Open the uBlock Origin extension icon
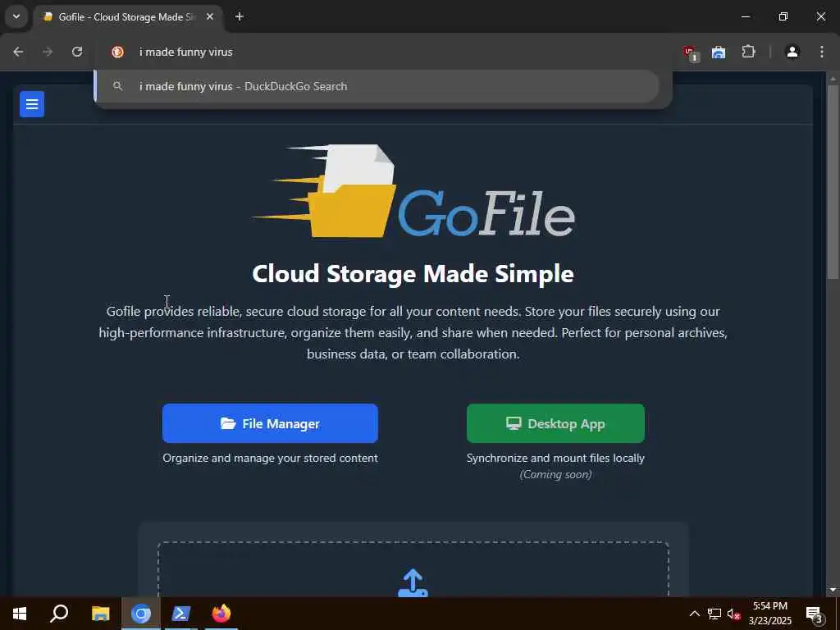Screen dimensions: 840x630 point(691,52)
